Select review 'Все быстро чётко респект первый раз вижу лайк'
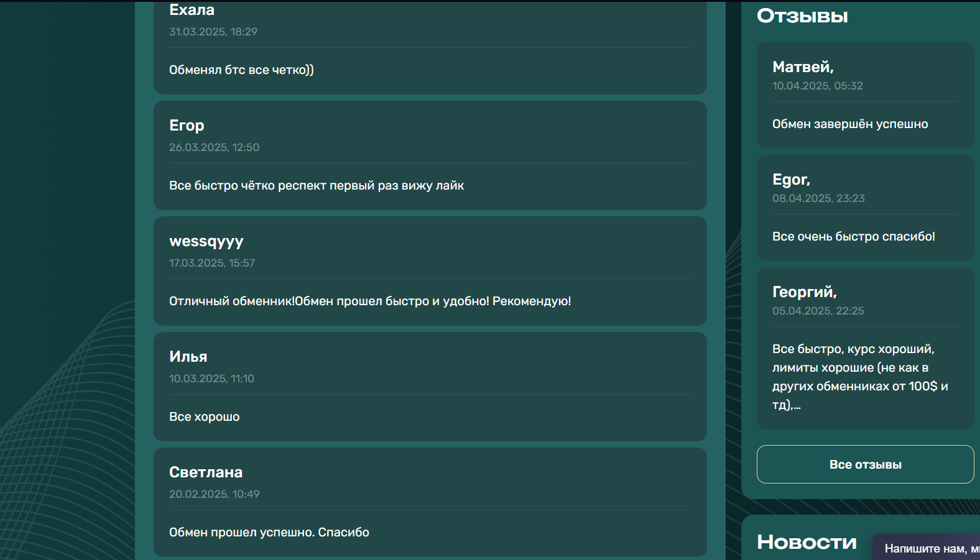The height and width of the screenshot is (560, 980). coord(317,185)
